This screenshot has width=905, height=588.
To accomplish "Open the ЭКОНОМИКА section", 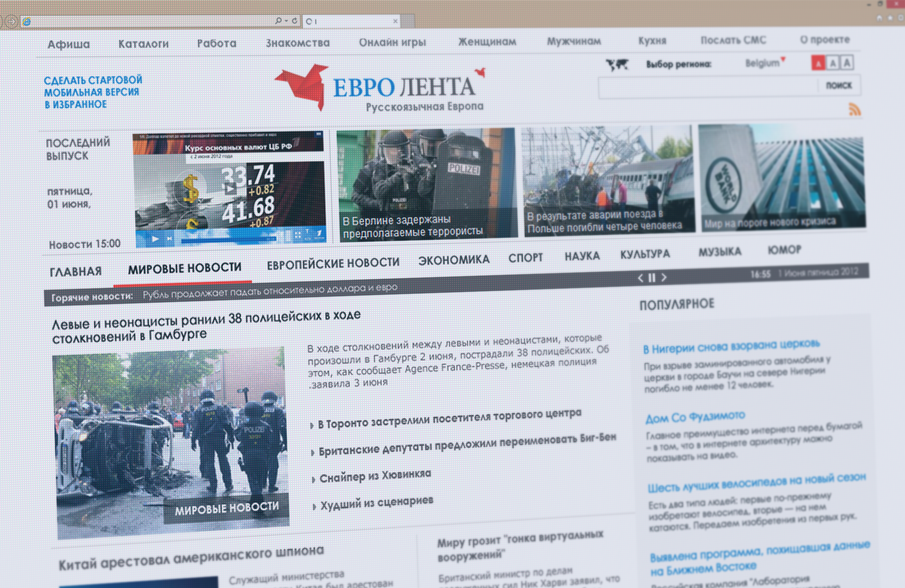I will click(455, 259).
